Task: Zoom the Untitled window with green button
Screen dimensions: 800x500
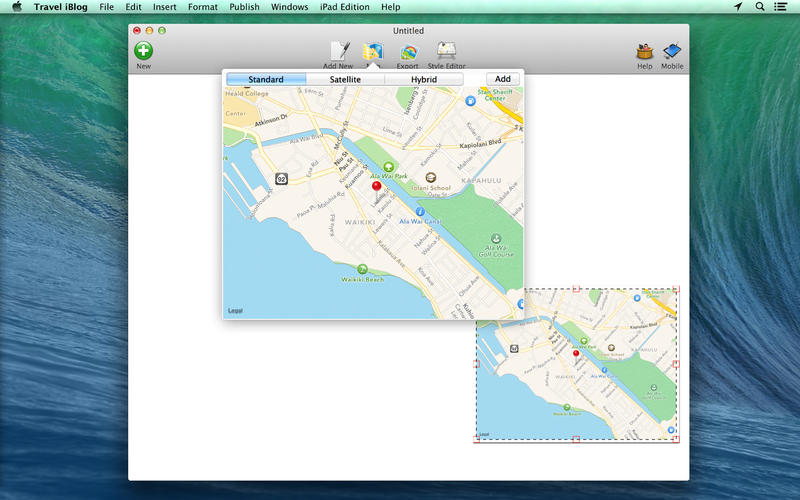Action: point(162,31)
